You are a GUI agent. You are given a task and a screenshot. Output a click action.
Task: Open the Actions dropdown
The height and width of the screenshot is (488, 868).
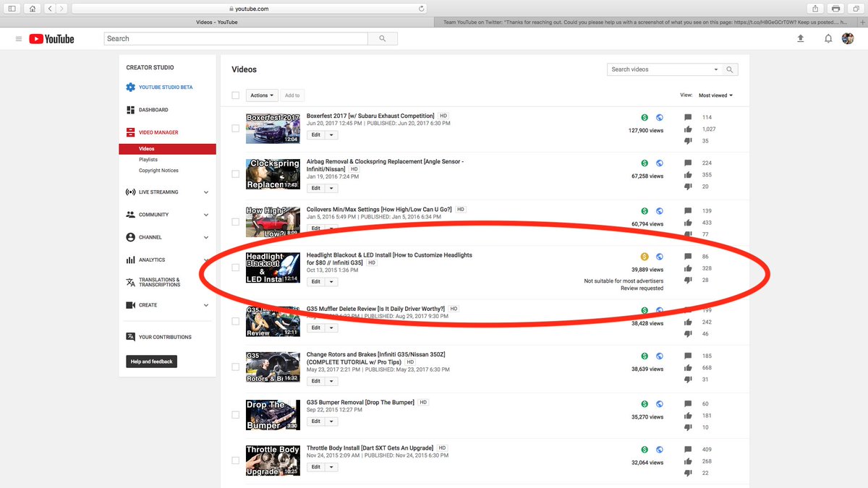262,95
